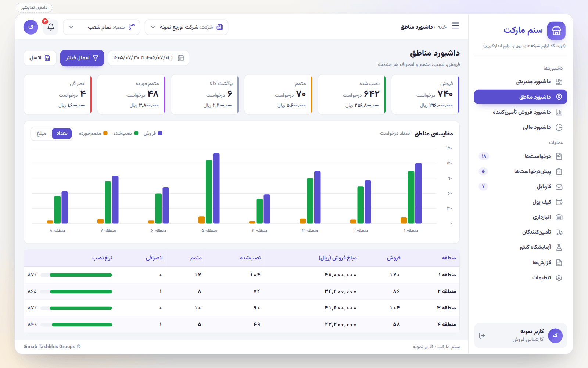The width and height of the screenshot is (588, 368).
Task: Click the پیش‌درخواست‌ها clipboard icon
Action: click(x=559, y=171)
